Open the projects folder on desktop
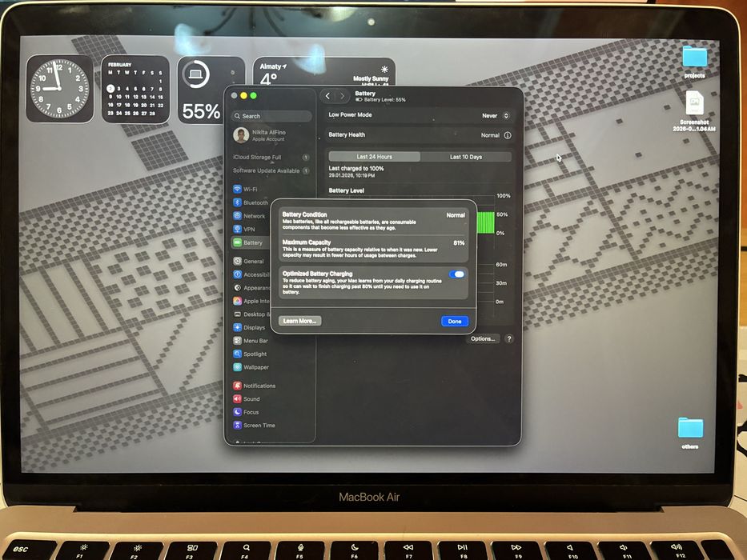Image resolution: width=747 pixels, height=560 pixels. 695,61
